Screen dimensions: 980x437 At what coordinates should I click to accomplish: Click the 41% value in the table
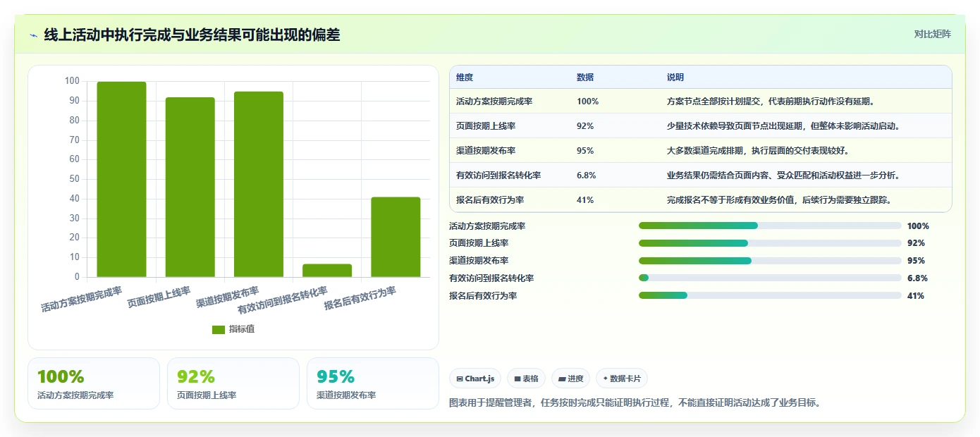(585, 200)
